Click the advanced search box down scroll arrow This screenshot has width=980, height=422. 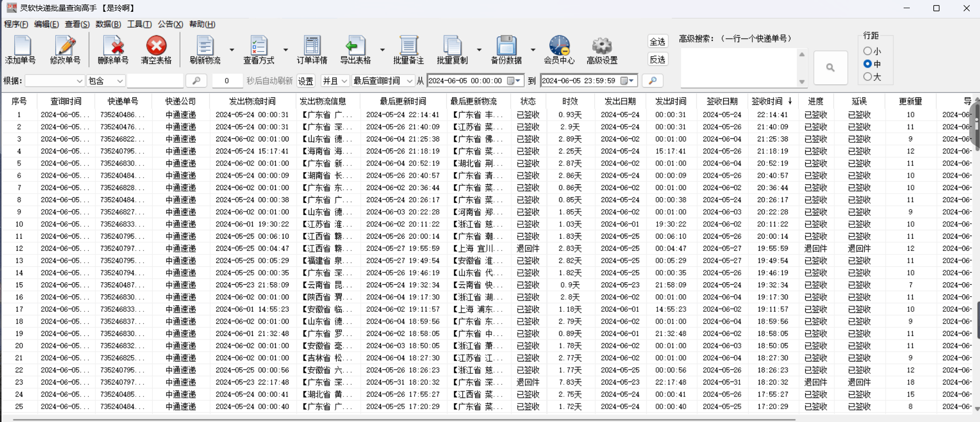pos(802,82)
